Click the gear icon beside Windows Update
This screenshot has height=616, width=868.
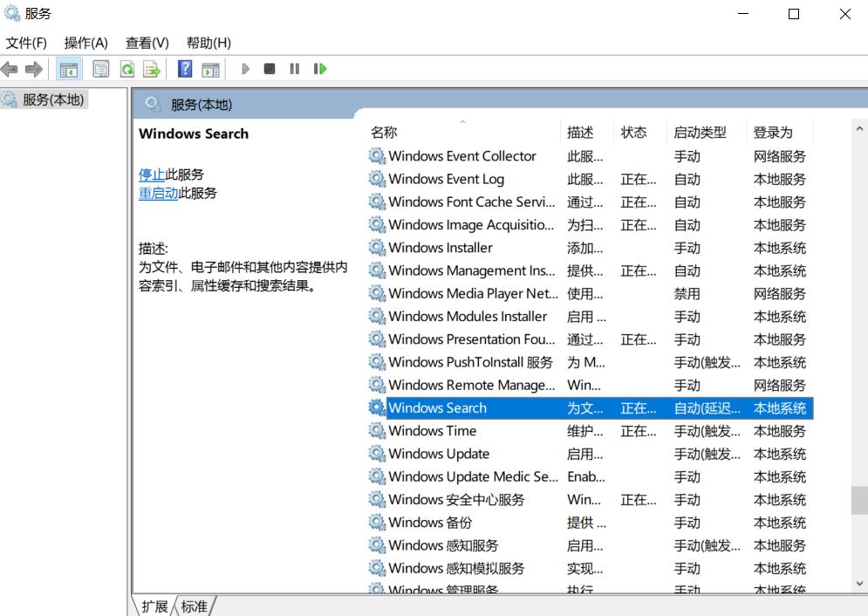click(x=377, y=454)
